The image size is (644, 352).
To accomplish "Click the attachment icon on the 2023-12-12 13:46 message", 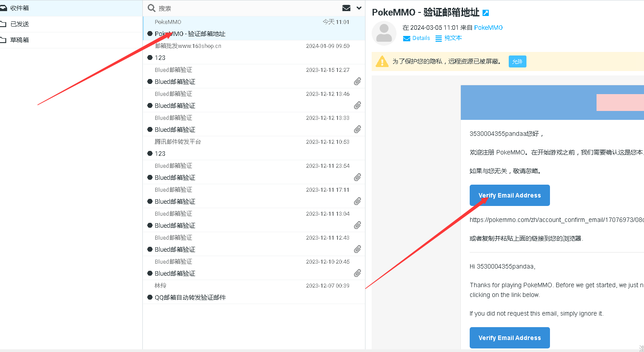I will click(x=357, y=105).
